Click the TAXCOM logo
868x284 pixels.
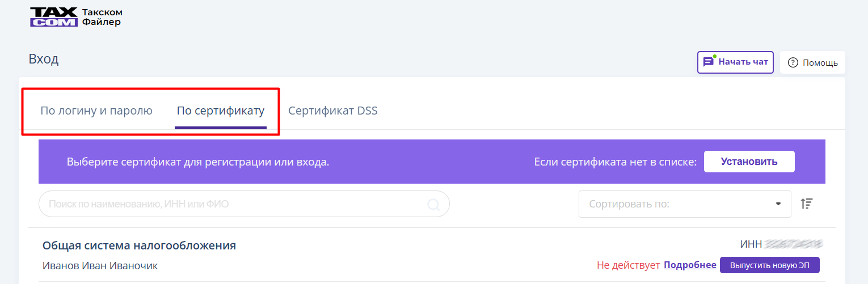tap(53, 17)
